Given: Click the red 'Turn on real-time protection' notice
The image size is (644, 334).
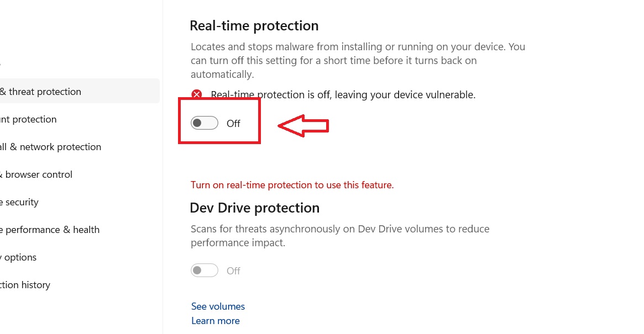Looking at the screenshot, I should (x=292, y=185).
